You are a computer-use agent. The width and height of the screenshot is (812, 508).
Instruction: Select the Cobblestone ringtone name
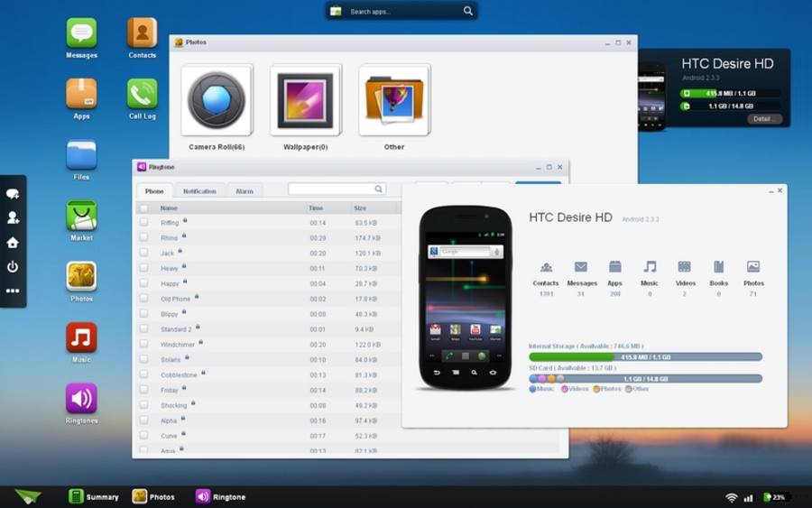point(179,375)
